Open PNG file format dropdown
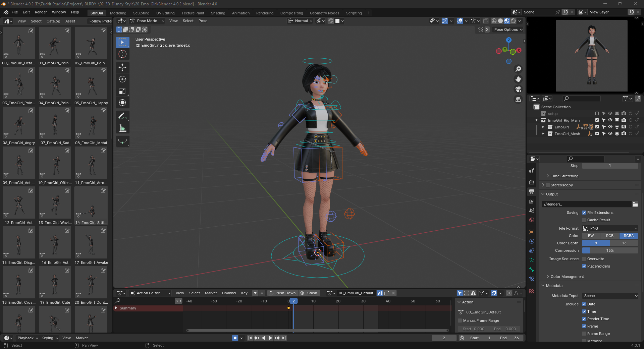 coord(610,228)
